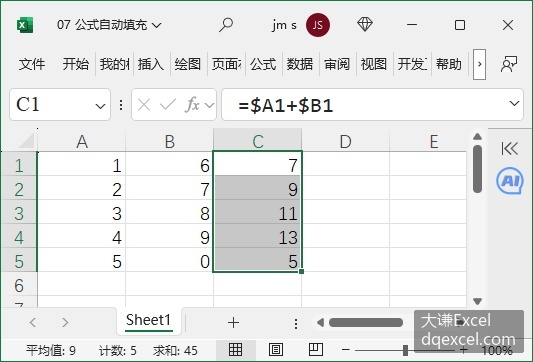Switch to the 视图 ribbon tab

(x=374, y=64)
